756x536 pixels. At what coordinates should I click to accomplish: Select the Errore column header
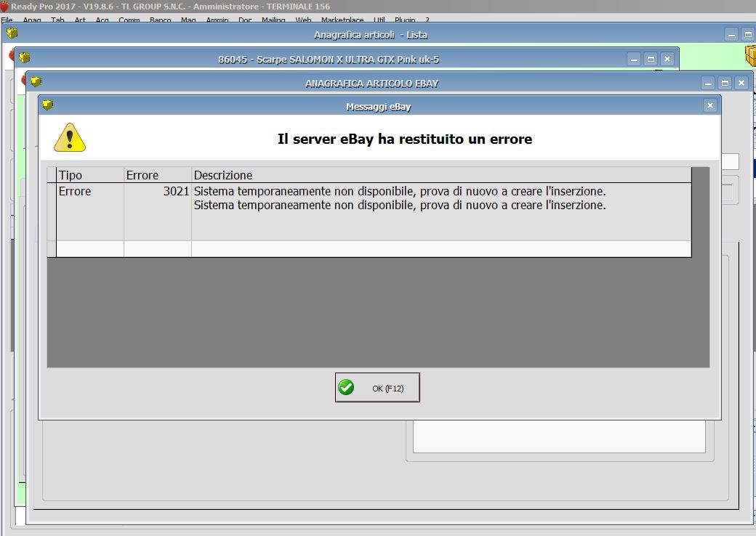tap(158, 175)
